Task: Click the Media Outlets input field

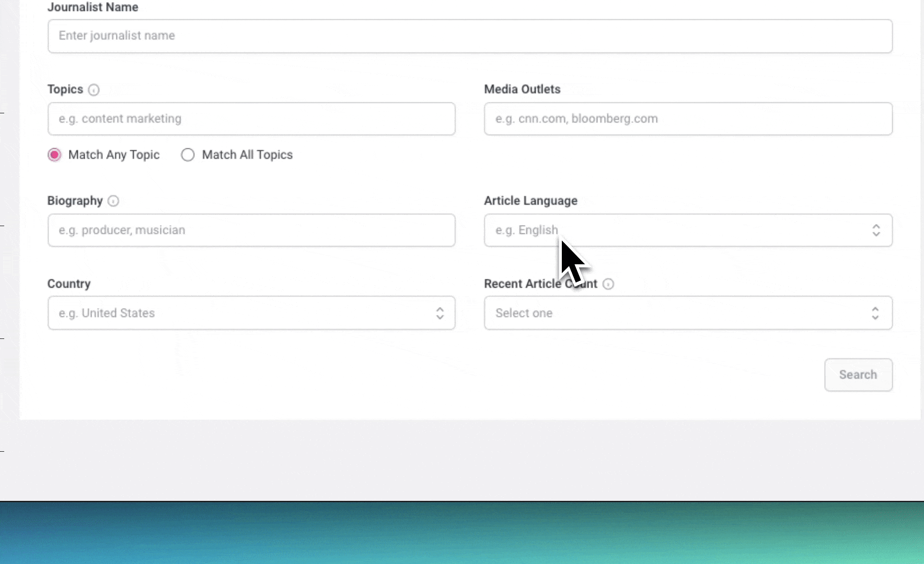Action: (x=688, y=119)
